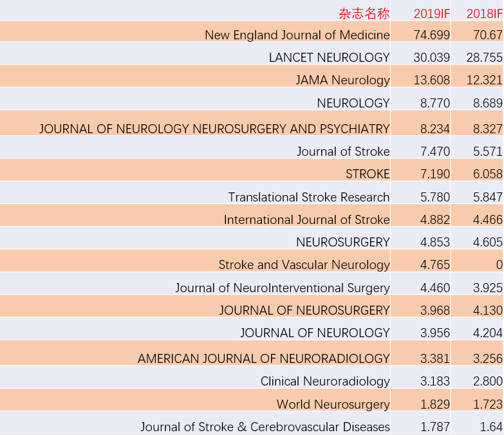The height and width of the screenshot is (435, 504).
Task: Click the 4.204 value
Action: pos(488,333)
